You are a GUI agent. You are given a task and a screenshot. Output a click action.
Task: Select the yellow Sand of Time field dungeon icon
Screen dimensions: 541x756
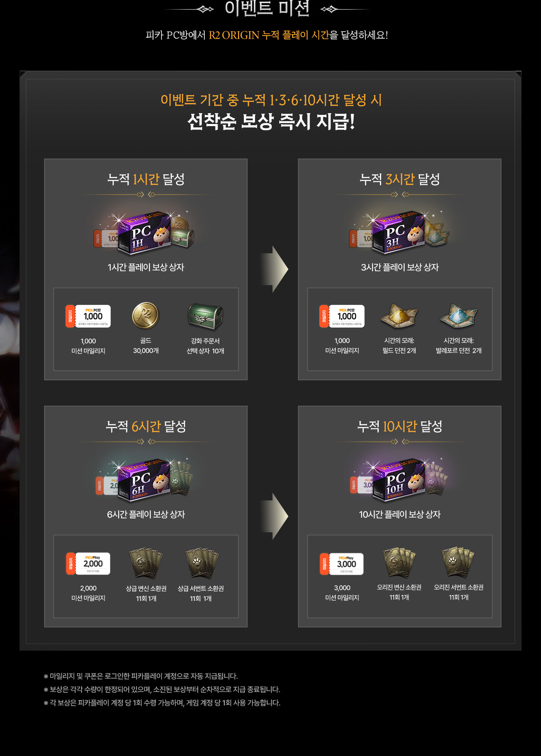(399, 316)
